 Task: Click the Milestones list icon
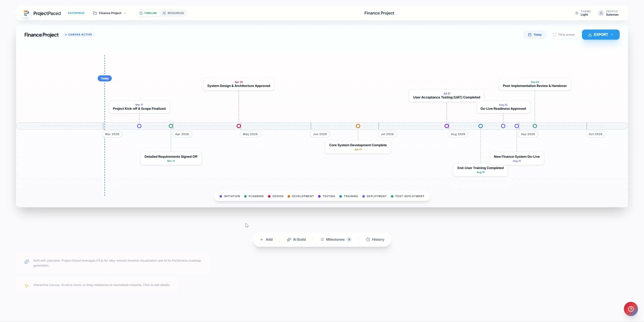(x=322, y=240)
